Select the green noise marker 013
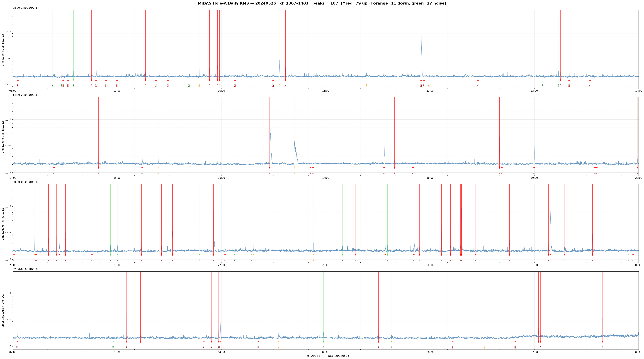 pyautogui.click(x=189, y=80)
